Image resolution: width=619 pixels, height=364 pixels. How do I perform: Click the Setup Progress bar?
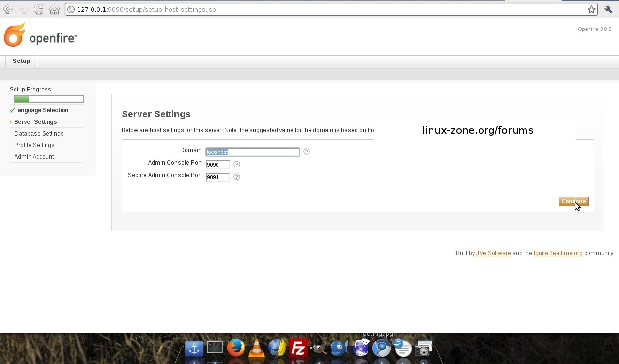tap(49, 99)
